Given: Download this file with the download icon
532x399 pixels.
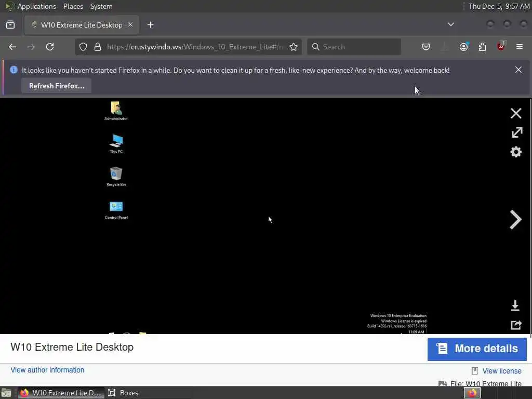Looking at the screenshot, I should point(515,305).
